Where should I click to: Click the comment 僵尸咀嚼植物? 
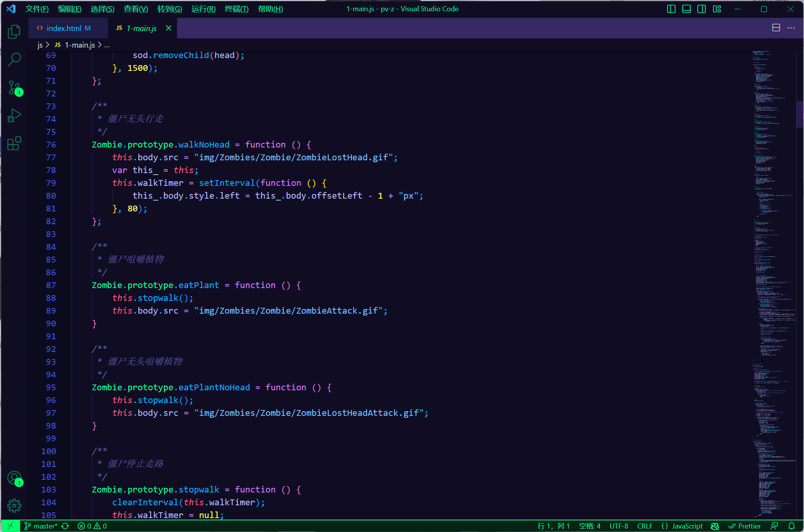[136, 259]
